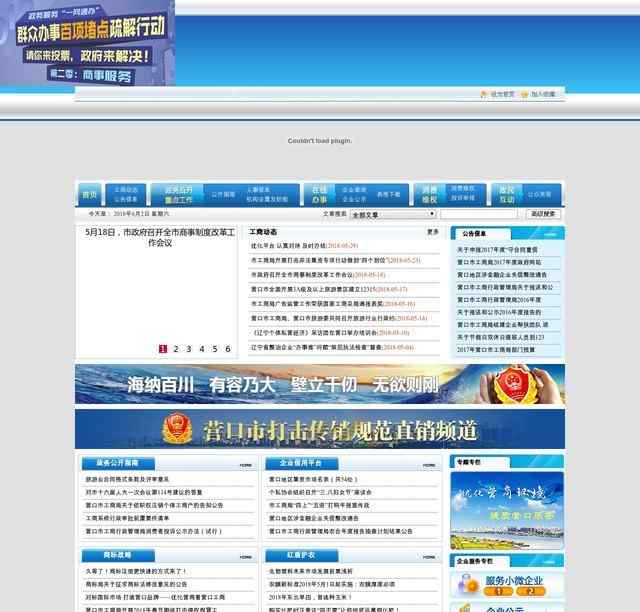Open the 营口市打击传销规范直销频道 banner

pyautogui.click(x=320, y=429)
